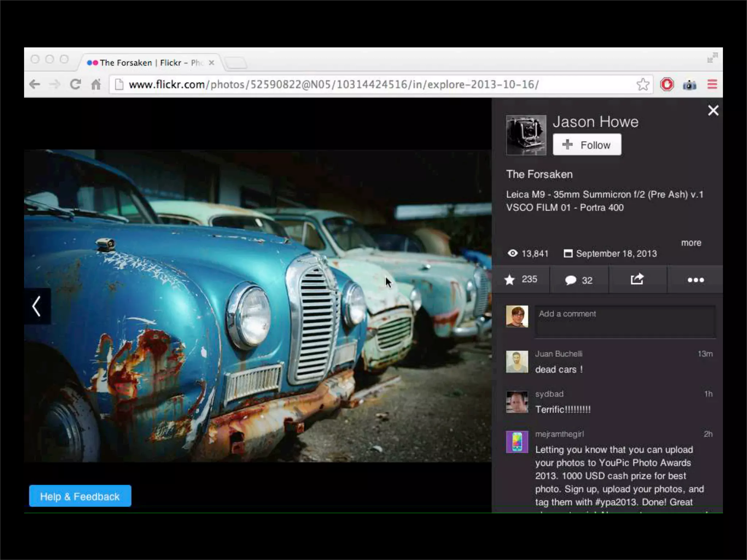Go to previous photo with left chevron
This screenshot has width=747, height=560.
36,306
